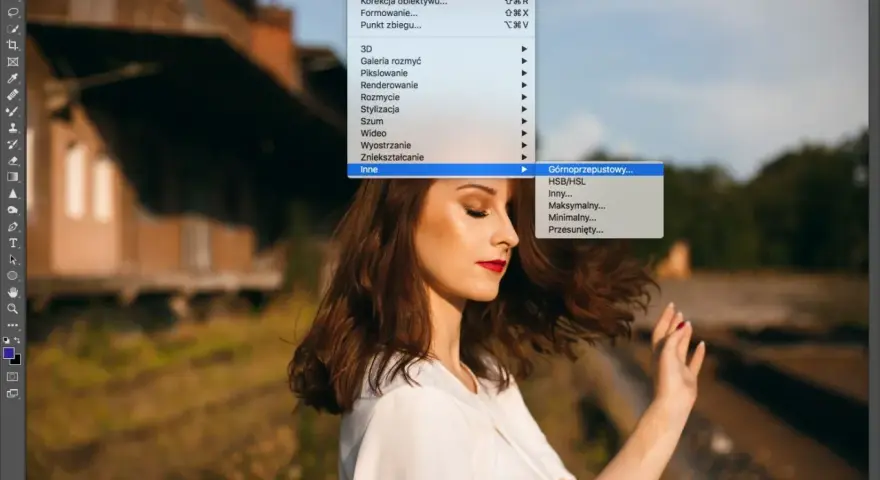Image resolution: width=880 pixels, height=480 pixels.
Task: Choose Minimalny... filter
Action: 599,218
